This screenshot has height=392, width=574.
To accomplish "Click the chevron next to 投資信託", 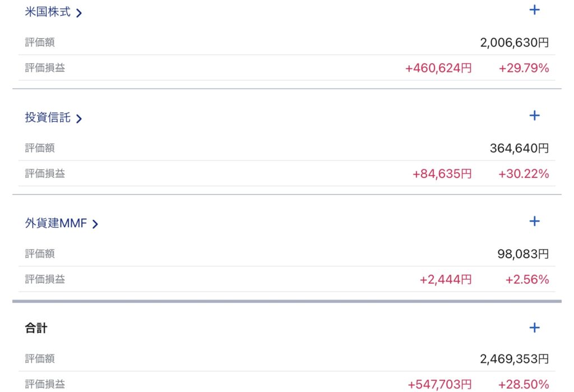I will 79,119.
